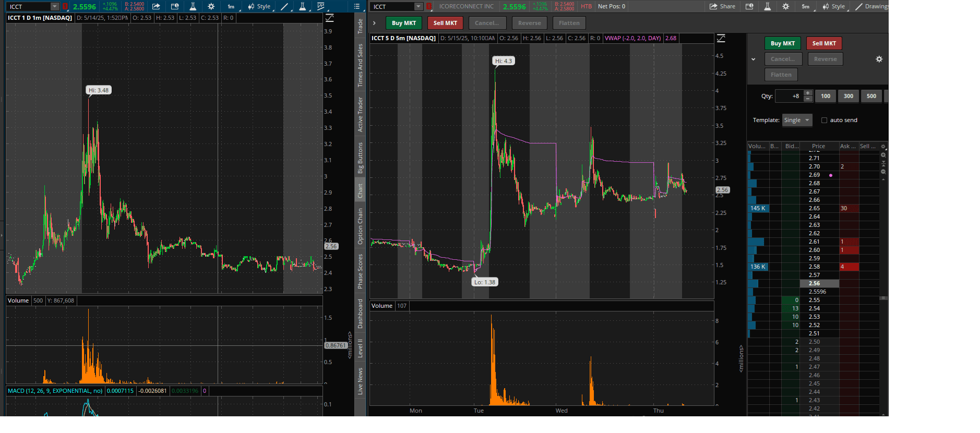
Task: Click the left chart ICCT symbol field
Action: click(29, 6)
